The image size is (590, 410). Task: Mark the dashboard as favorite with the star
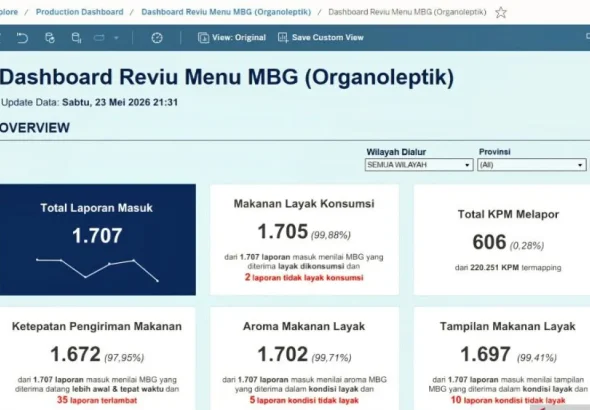coord(501,12)
